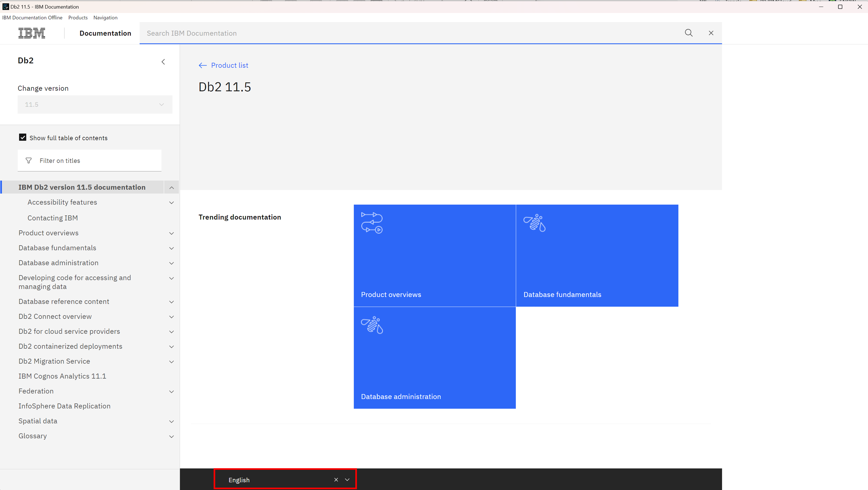Click the filter funnel icon
Image resolution: width=868 pixels, height=490 pixels.
tap(29, 160)
